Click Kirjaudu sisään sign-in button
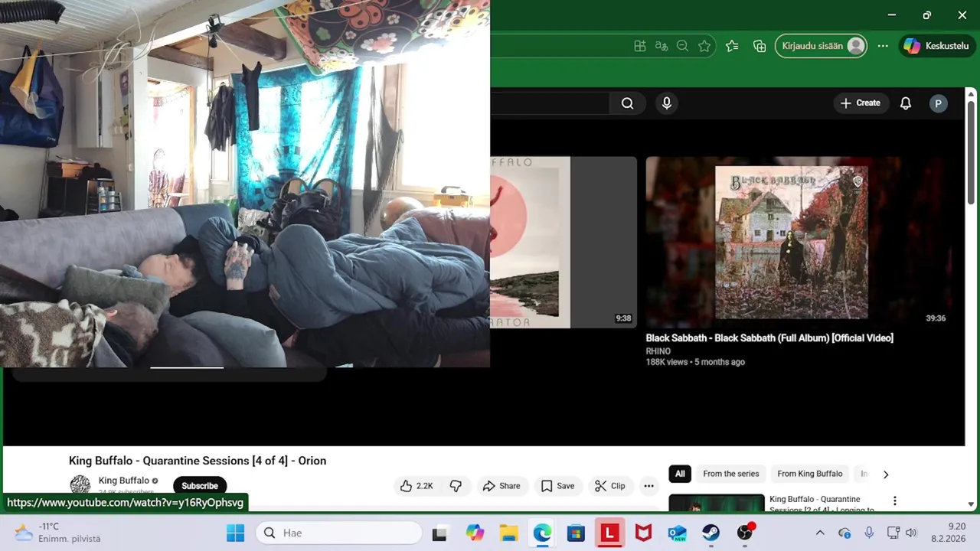 (x=822, y=46)
